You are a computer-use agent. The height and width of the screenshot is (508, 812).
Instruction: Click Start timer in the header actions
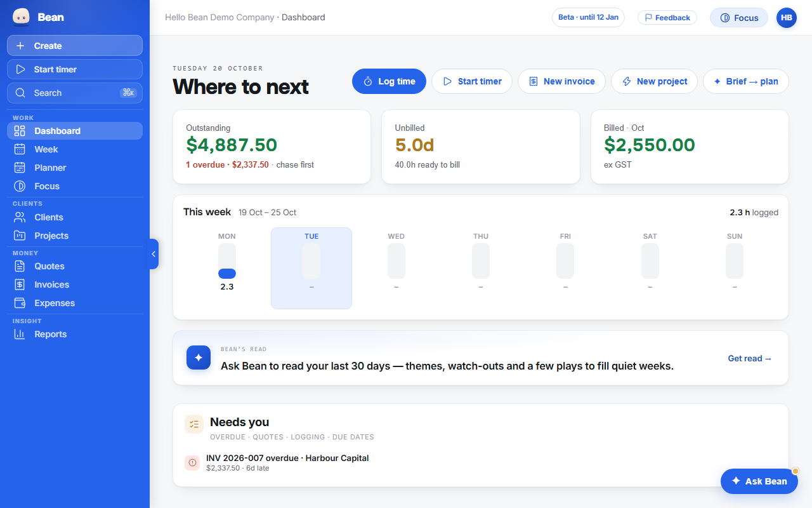pos(472,81)
